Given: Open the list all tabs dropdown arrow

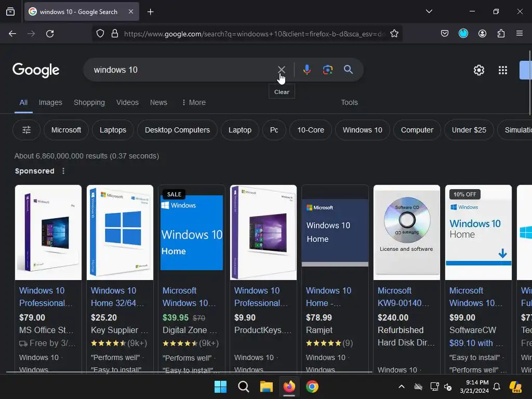Looking at the screenshot, I should [x=429, y=11].
